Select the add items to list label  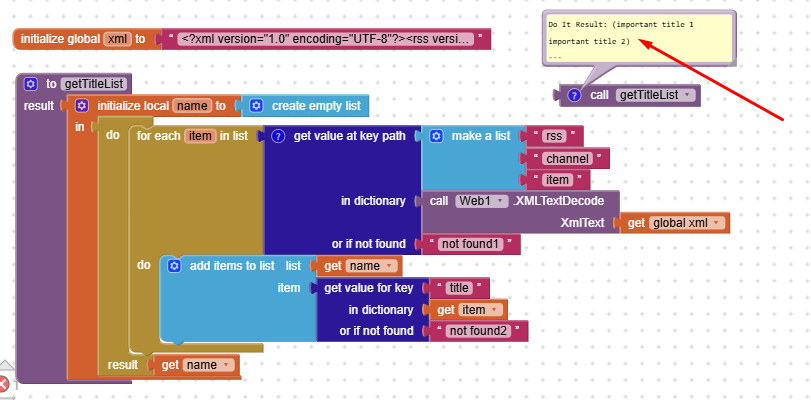(232, 266)
